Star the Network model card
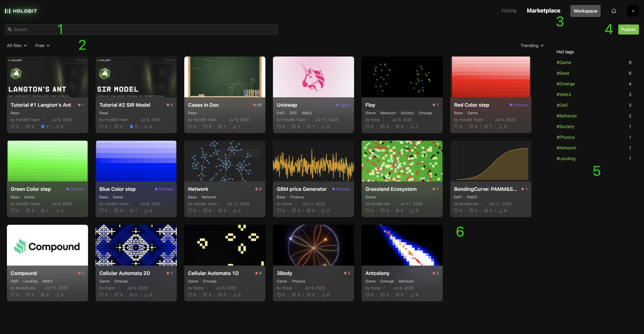Image resolution: width=644 pixels, height=334 pixels. click(220, 211)
